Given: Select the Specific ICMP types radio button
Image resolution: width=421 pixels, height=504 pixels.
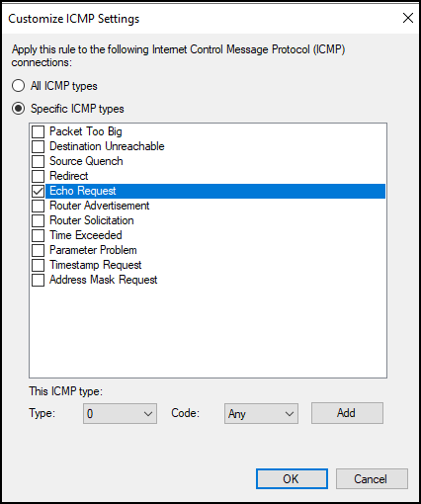Looking at the screenshot, I should (x=18, y=109).
